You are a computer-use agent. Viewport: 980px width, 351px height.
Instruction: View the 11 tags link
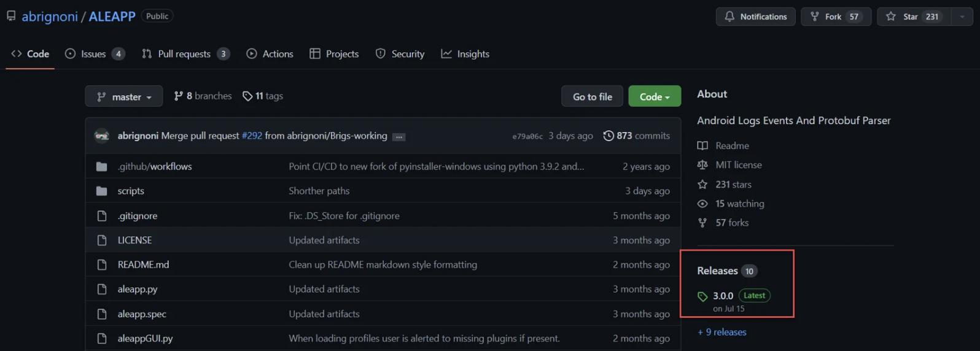click(263, 96)
